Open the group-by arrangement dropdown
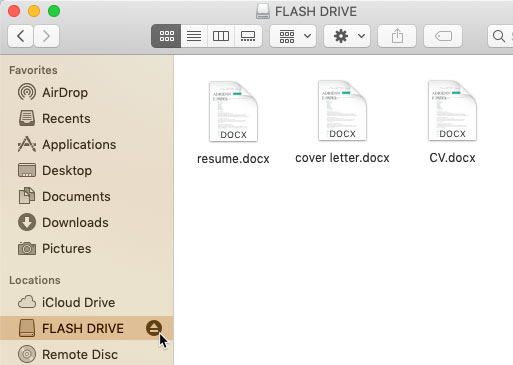 pos(293,36)
